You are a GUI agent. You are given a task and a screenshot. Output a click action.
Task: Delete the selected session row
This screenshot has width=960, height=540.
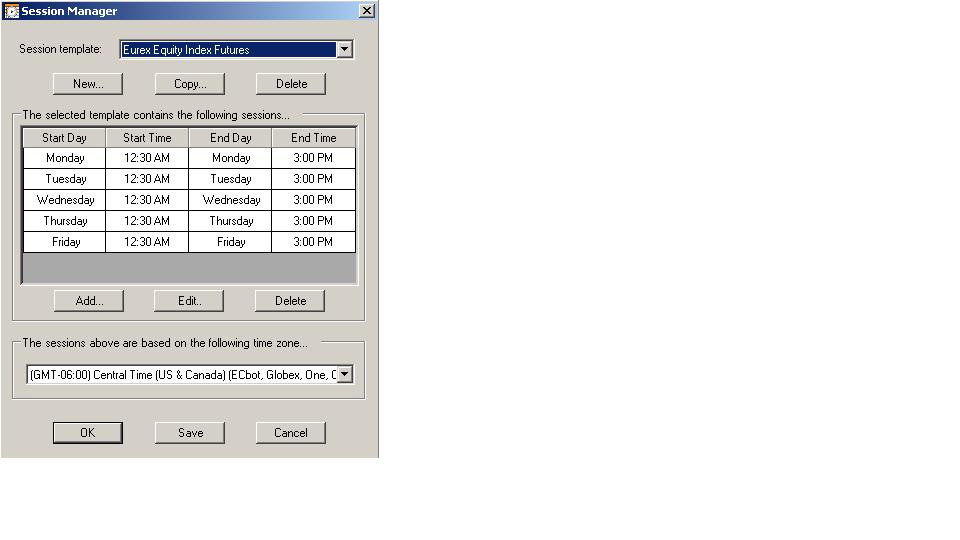pyautogui.click(x=290, y=301)
